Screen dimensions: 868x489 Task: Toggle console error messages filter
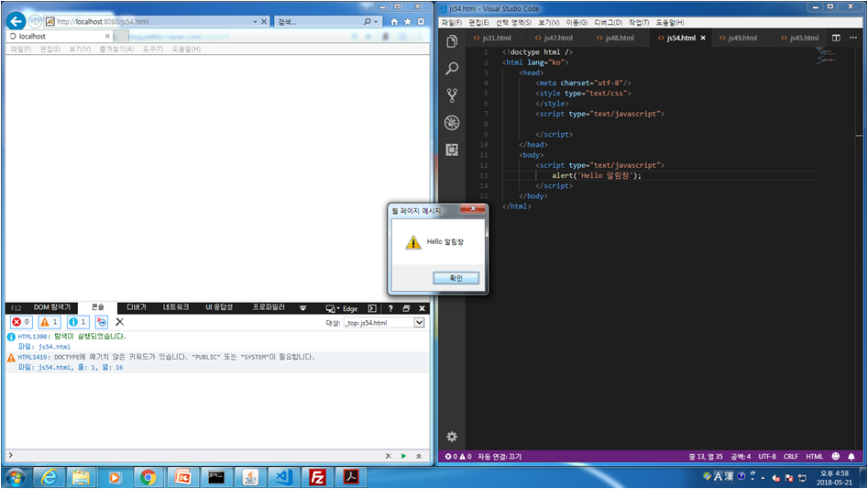[21, 322]
